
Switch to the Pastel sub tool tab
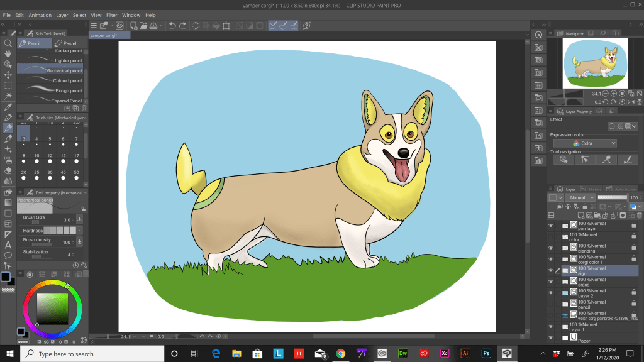[66, 43]
